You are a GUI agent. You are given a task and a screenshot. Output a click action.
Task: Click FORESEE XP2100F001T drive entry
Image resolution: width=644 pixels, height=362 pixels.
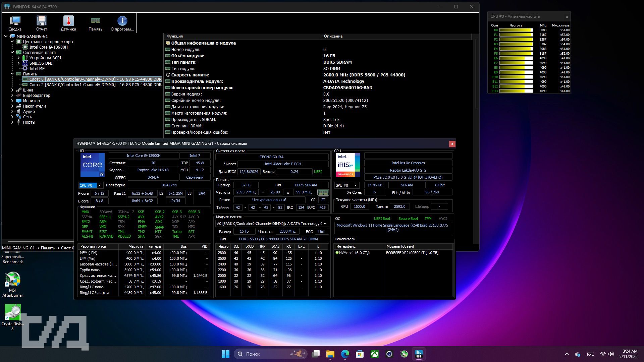412,253
